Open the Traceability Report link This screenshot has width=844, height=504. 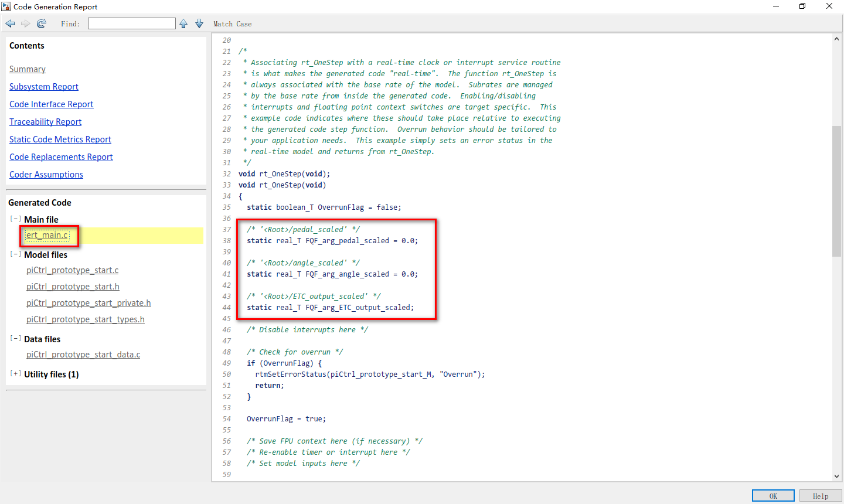point(46,122)
